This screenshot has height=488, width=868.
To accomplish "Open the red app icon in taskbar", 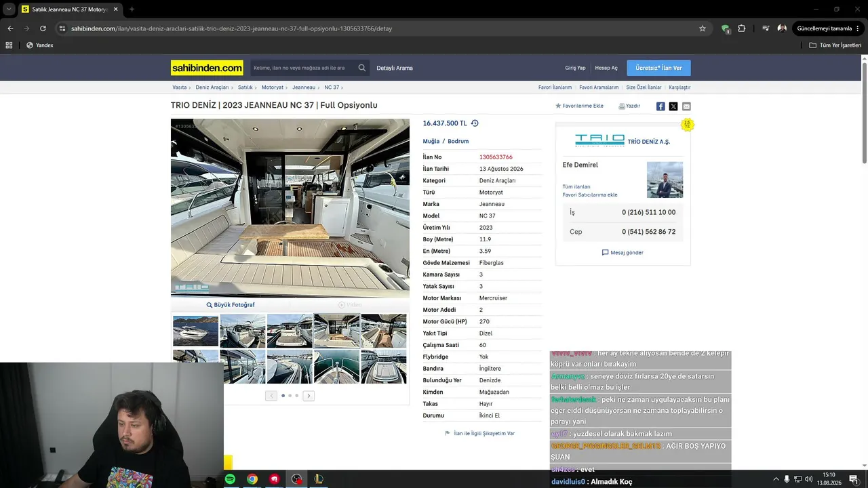I will point(274,479).
